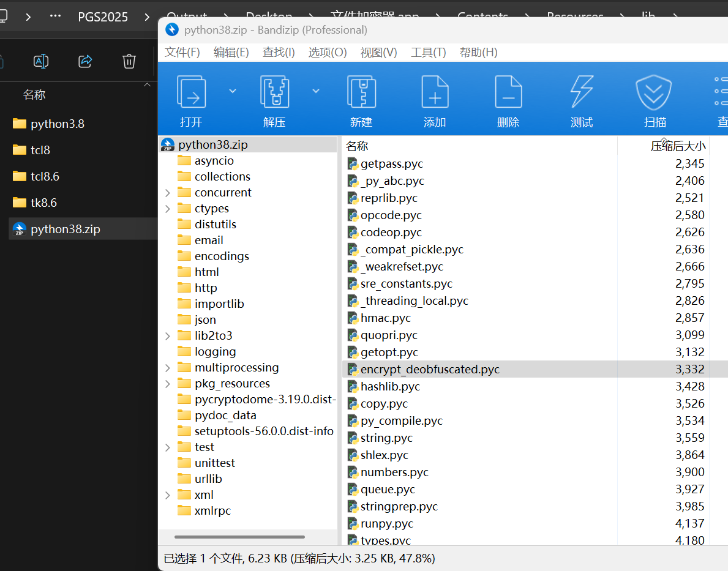
Task: Click the Delete (删除) toolbar icon
Action: 508,93
